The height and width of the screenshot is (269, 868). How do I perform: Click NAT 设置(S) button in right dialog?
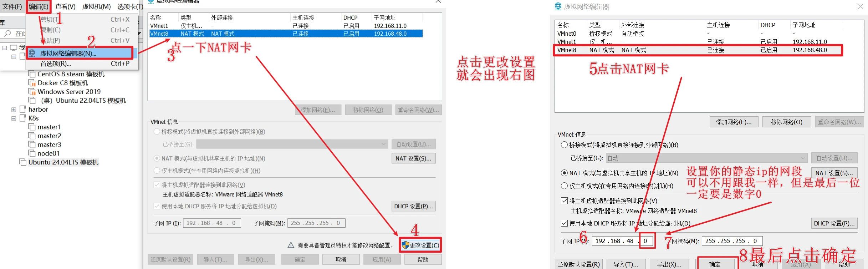[x=834, y=173]
